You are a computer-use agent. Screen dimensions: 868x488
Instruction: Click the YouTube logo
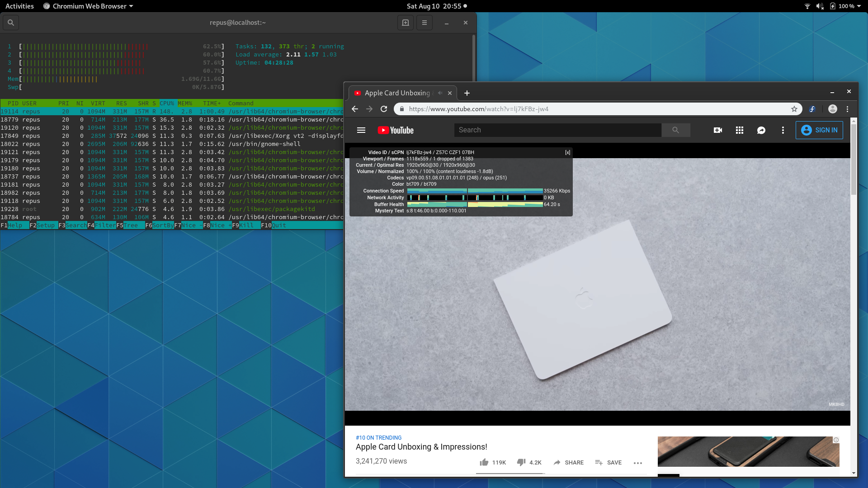coord(396,130)
